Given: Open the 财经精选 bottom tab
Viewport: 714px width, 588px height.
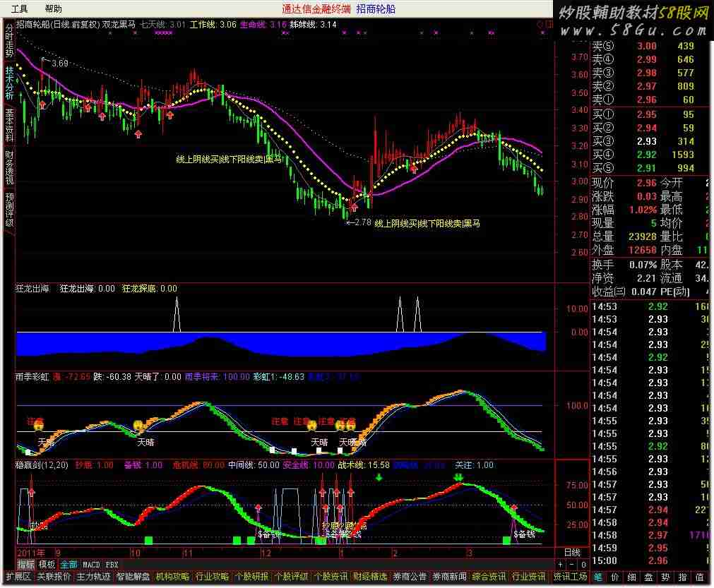Looking at the screenshot, I should point(370,577).
